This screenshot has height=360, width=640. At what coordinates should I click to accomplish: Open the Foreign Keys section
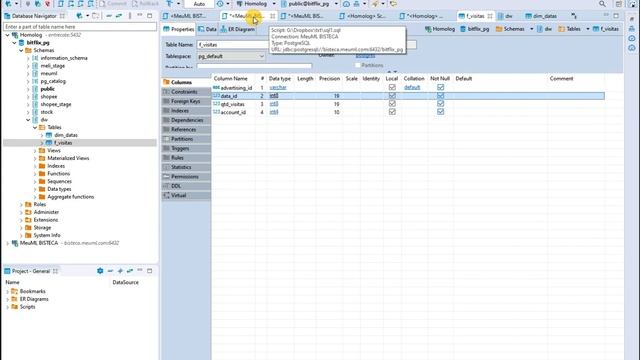186,101
